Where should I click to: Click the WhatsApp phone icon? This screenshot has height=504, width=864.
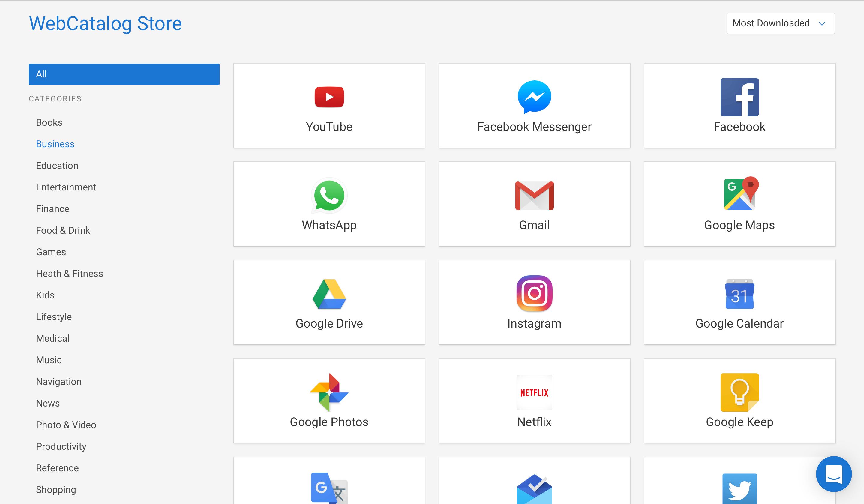point(329,195)
